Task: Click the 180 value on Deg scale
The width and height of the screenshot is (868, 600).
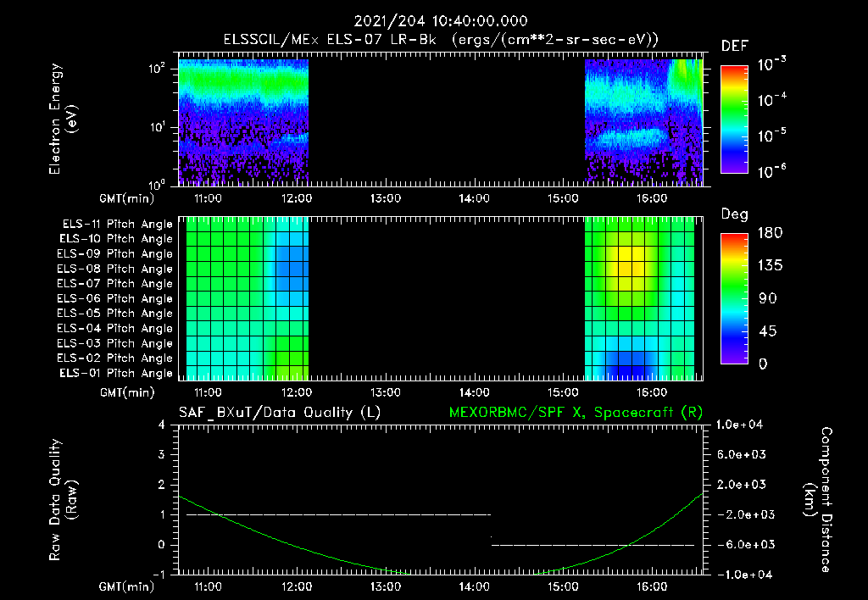Action: 770,233
